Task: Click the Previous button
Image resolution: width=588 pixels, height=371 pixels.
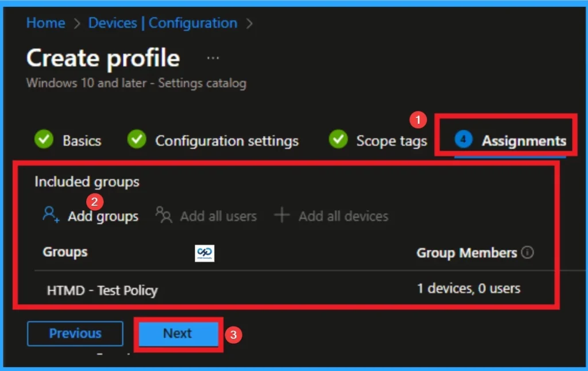Action: point(75,333)
